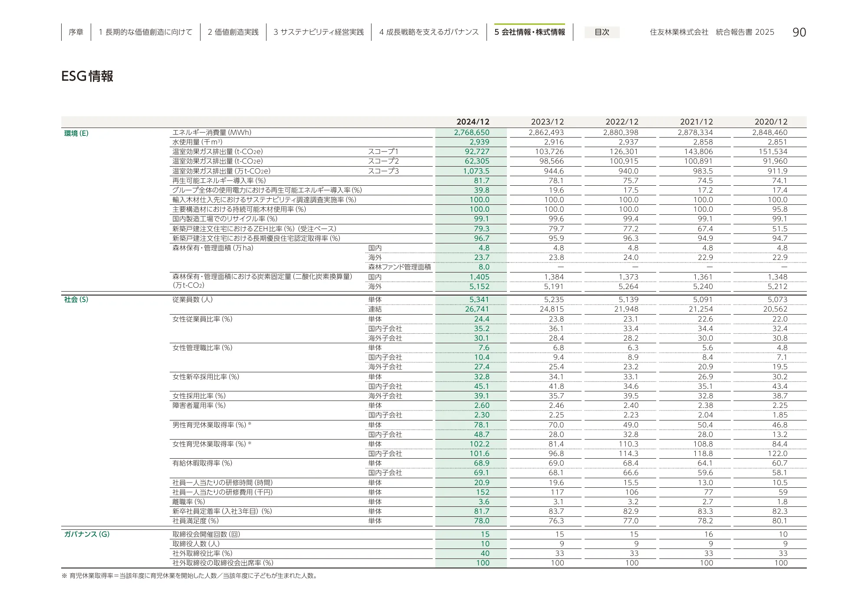This screenshot has height=614, width=868.
Task: Select the 2020/12 column header
Action: point(771,122)
